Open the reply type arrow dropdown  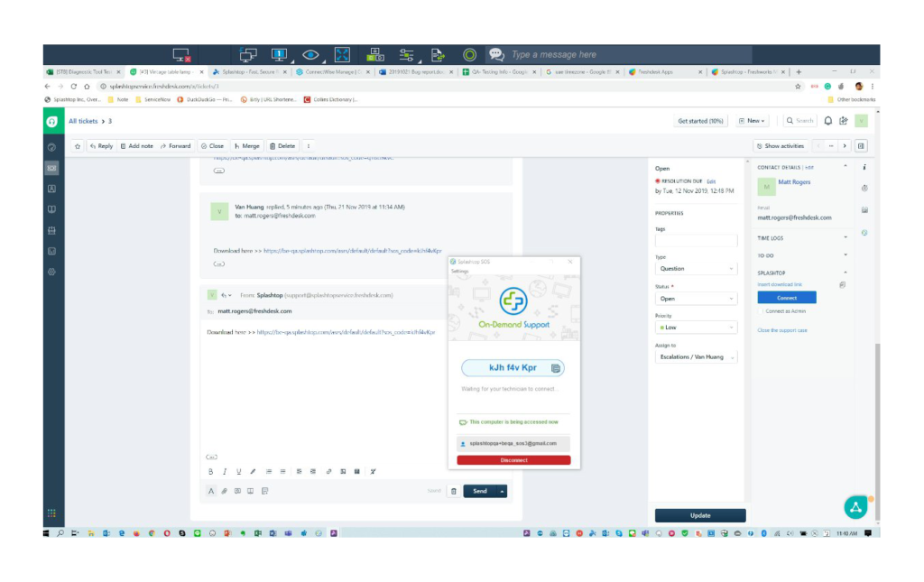point(226,295)
